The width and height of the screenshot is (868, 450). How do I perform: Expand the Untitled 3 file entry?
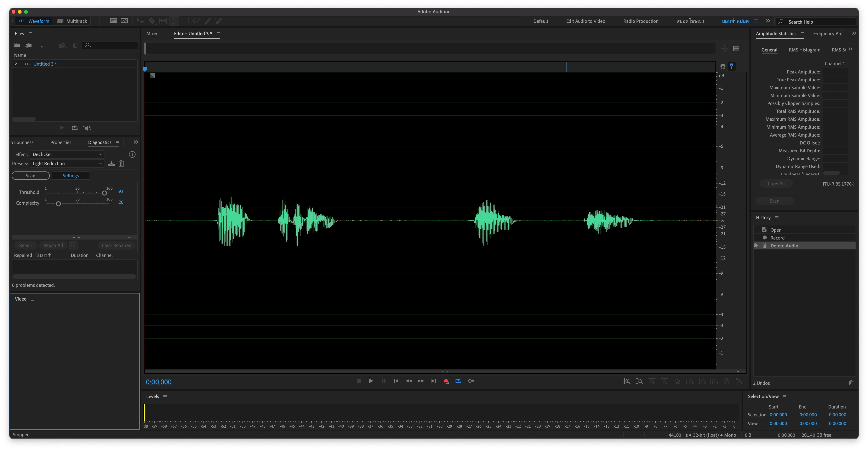click(16, 64)
